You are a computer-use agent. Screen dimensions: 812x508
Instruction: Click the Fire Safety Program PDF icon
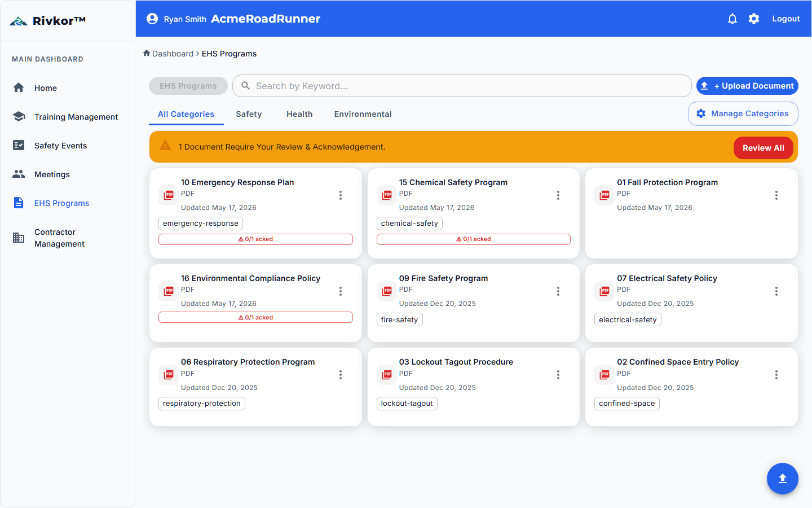[387, 291]
